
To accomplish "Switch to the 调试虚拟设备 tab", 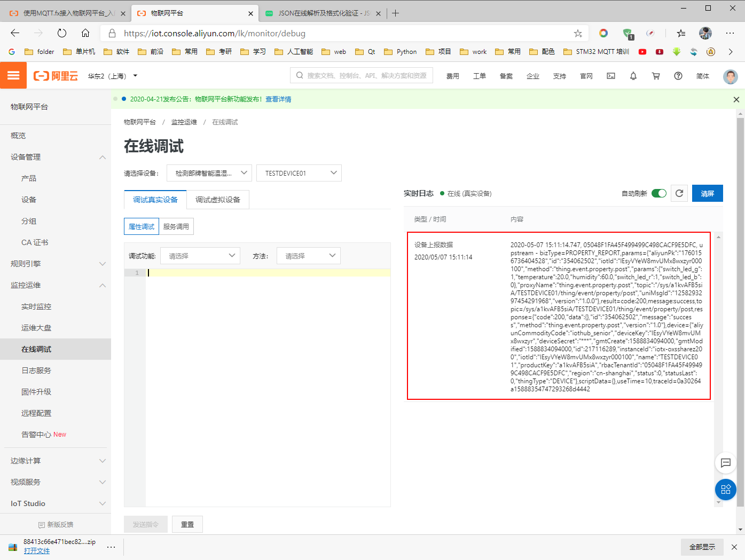I will [218, 200].
